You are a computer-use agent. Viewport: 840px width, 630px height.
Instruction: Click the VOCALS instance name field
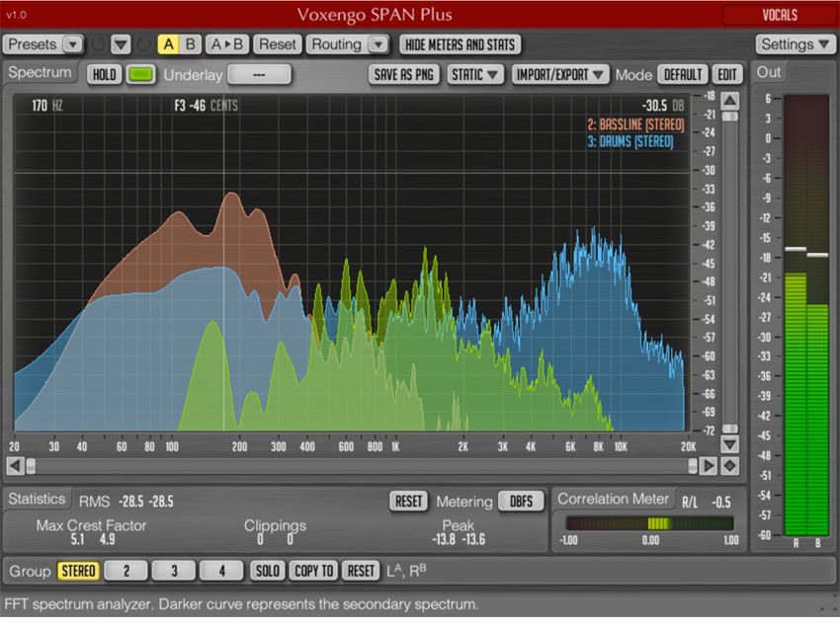780,15
